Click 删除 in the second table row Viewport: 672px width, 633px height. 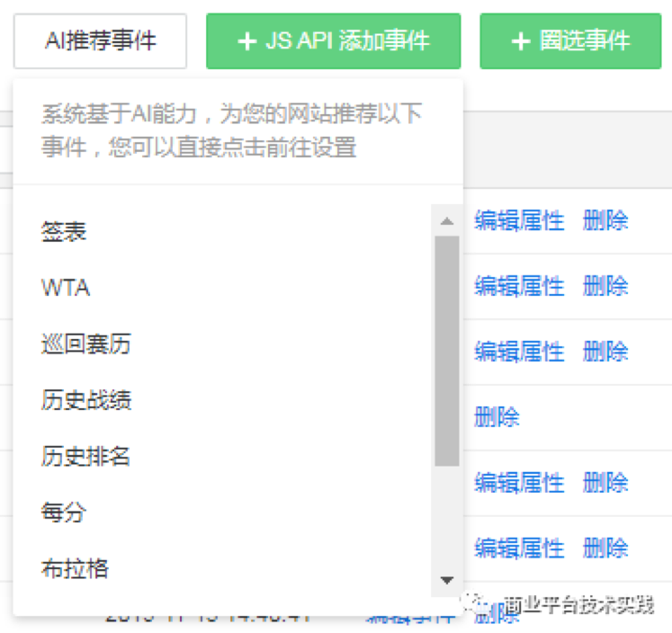click(605, 286)
